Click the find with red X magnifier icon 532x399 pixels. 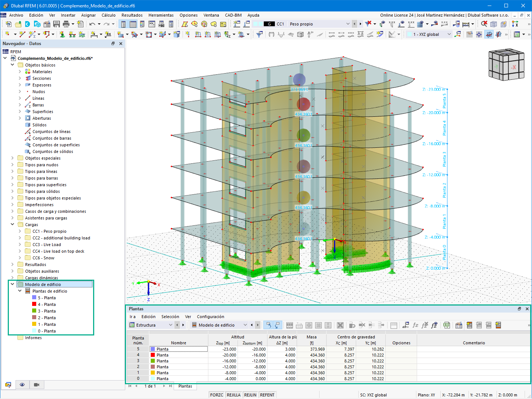(x=484, y=24)
